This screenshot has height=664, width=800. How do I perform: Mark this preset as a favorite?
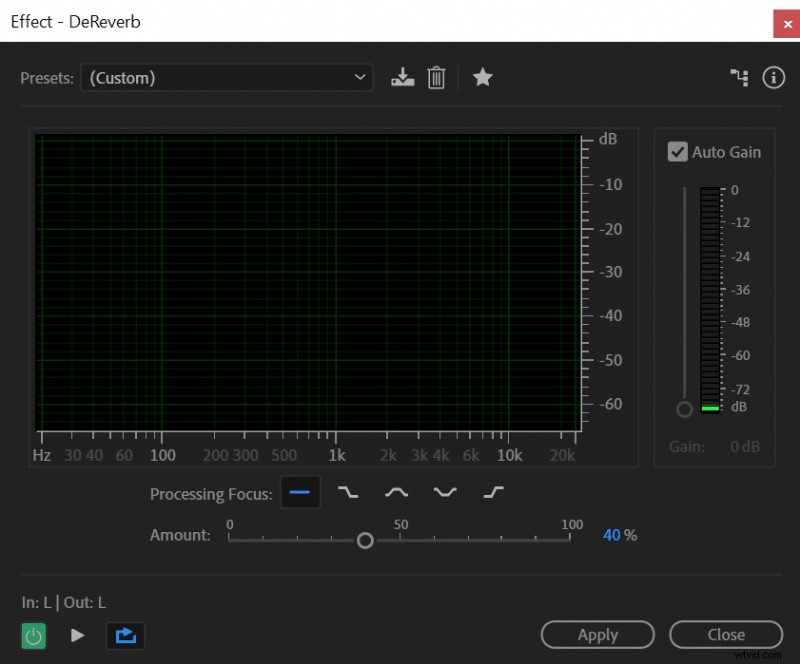(483, 77)
